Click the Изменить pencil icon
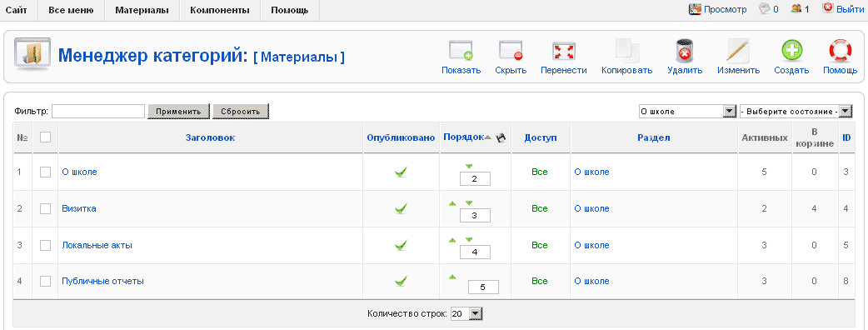This screenshot has height=330, width=868. pyautogui.click(x=738, y=50)
